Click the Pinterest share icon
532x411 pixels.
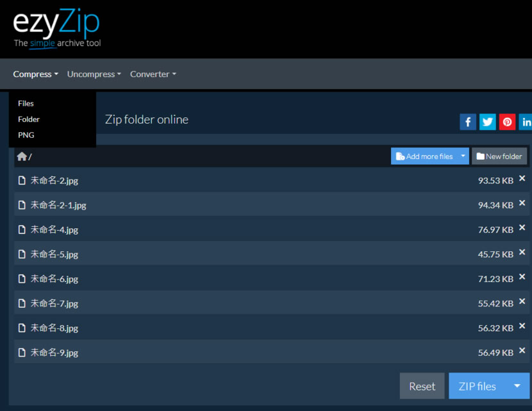(x=508, y=122)
